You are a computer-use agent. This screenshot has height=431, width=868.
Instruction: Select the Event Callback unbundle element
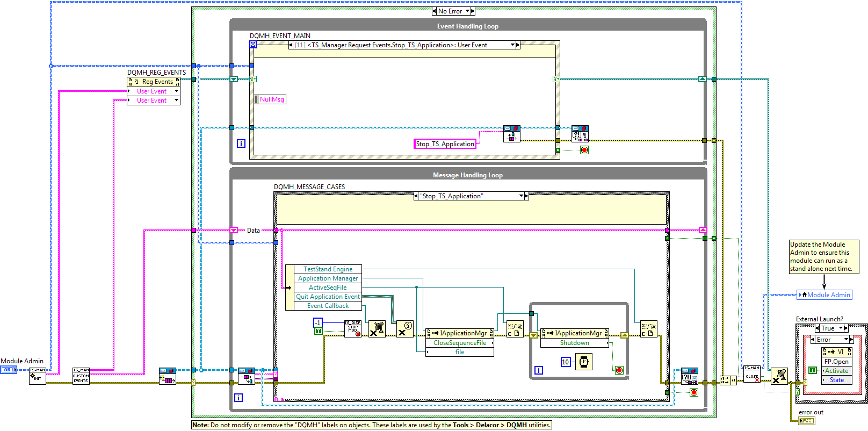(328, 306)
